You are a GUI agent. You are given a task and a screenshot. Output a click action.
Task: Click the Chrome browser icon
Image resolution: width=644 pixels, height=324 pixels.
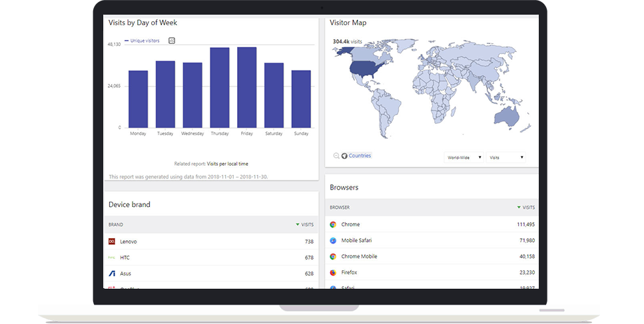point(333,225)
